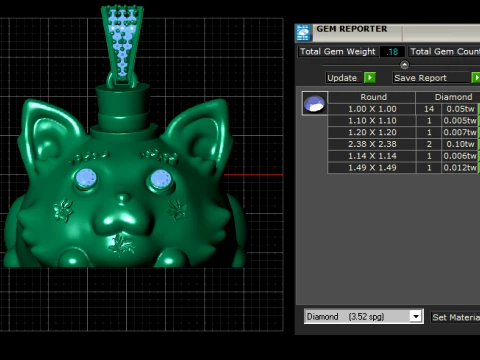Click the 0.005tw weight cell
480x360 pixels.
[x=460, y=121]
